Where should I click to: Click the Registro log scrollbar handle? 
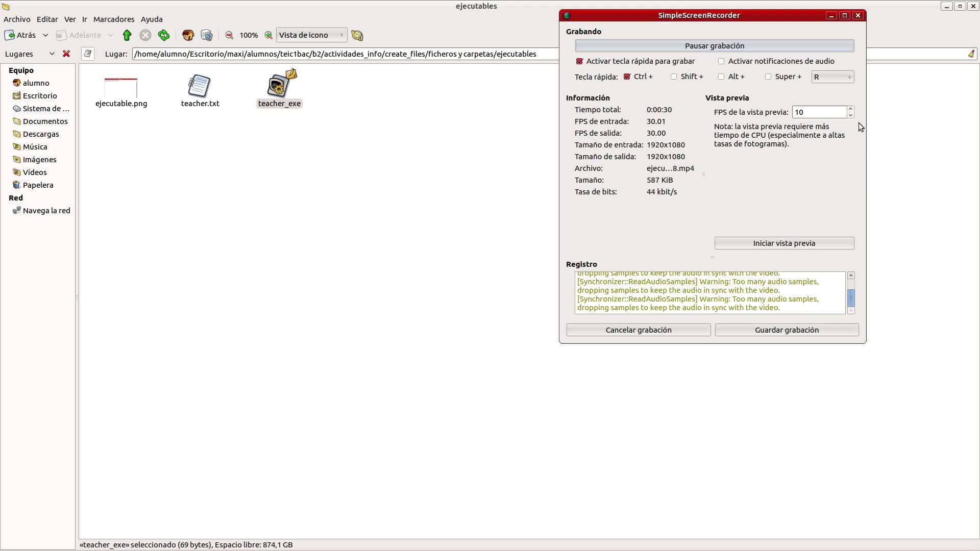click(x=851, y=298)
